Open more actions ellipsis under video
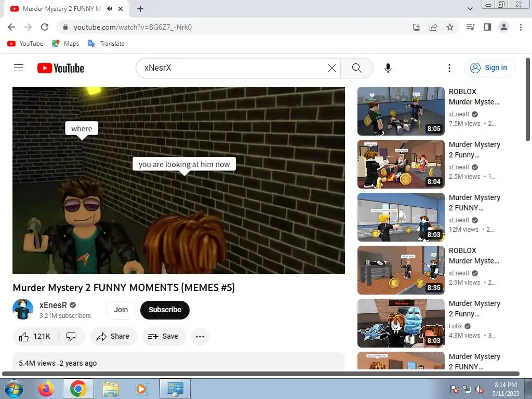The image size is (532, 399). click(x=200, y=336)
